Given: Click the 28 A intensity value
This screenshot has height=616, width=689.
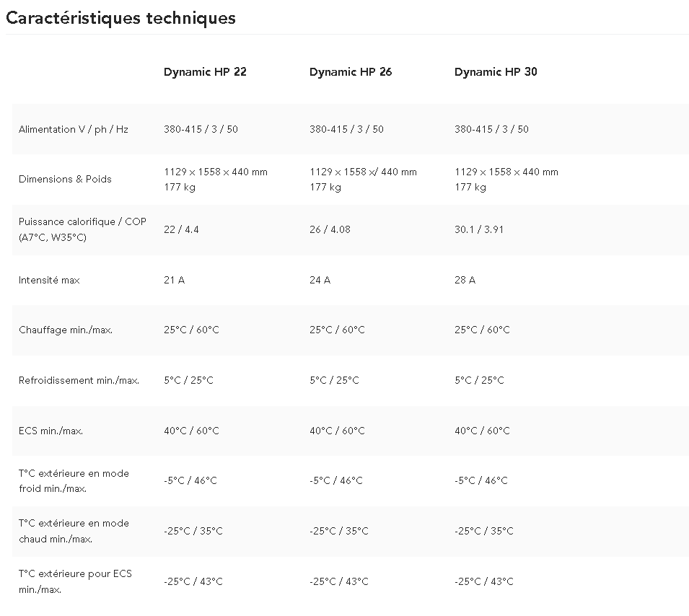Looking at the screenshot, I should pos(465,280).
